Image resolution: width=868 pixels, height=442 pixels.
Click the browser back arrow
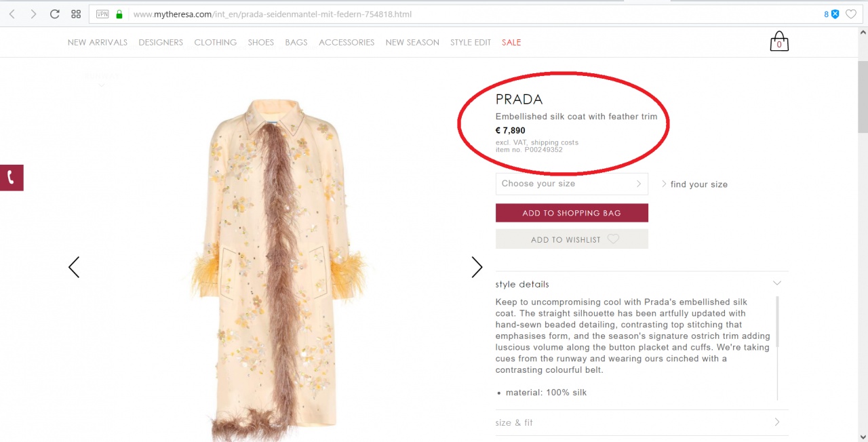click(12, 14)
